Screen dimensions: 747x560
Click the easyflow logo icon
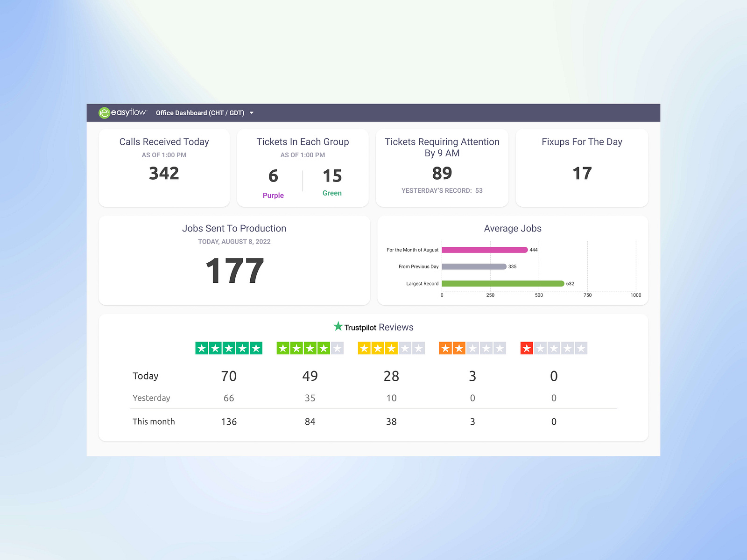pyautogui.click(x=104, y=112)
